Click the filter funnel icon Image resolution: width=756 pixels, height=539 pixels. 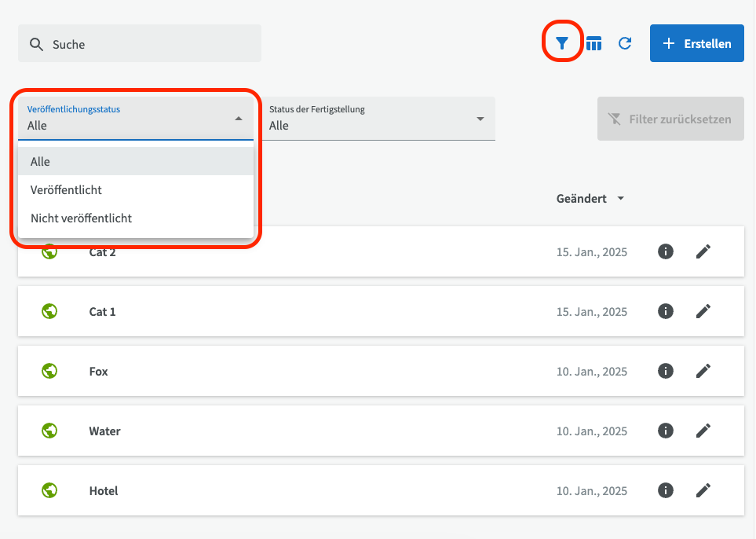561,44
